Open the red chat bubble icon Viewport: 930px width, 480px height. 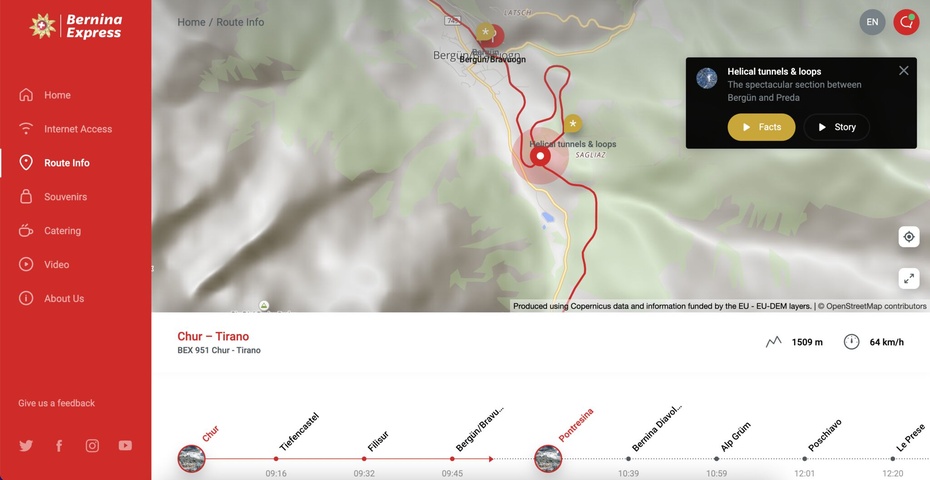coord(906,22)
